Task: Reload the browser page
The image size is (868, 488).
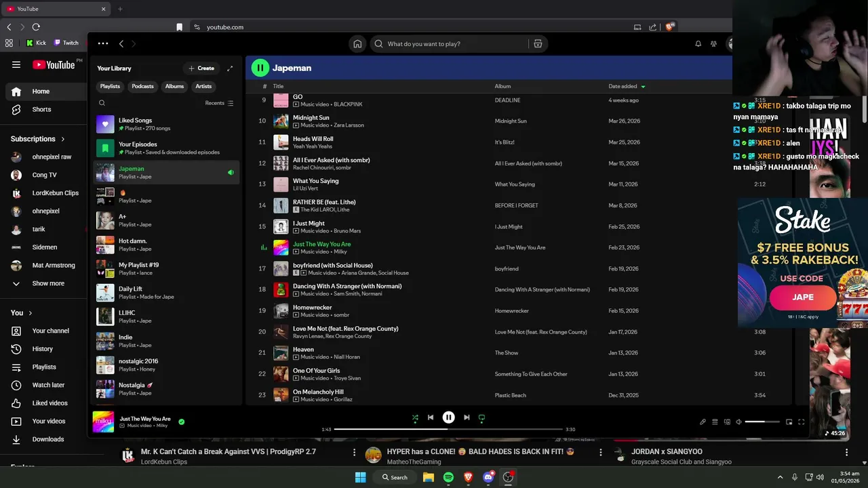Action: (36, 27)
